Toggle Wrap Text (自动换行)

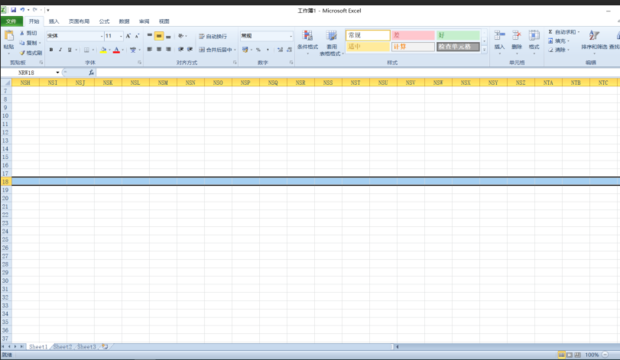click(213, 36)
